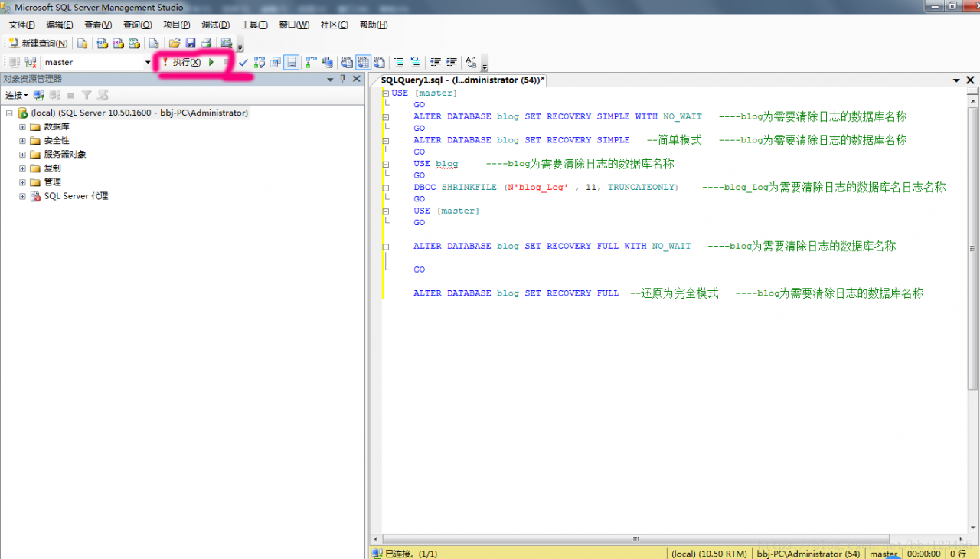Click the green Debug play arrow
Viewport: 980px width, 559px height.
tap(211, 62)
